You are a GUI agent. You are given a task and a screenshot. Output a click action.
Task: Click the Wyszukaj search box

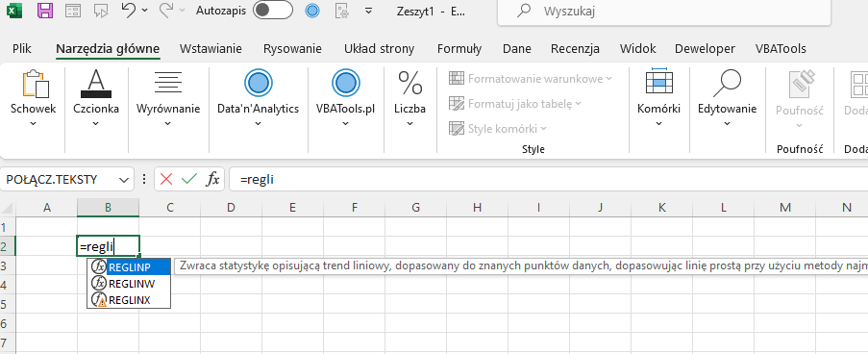pyautogui.click(x=664, y=12)
